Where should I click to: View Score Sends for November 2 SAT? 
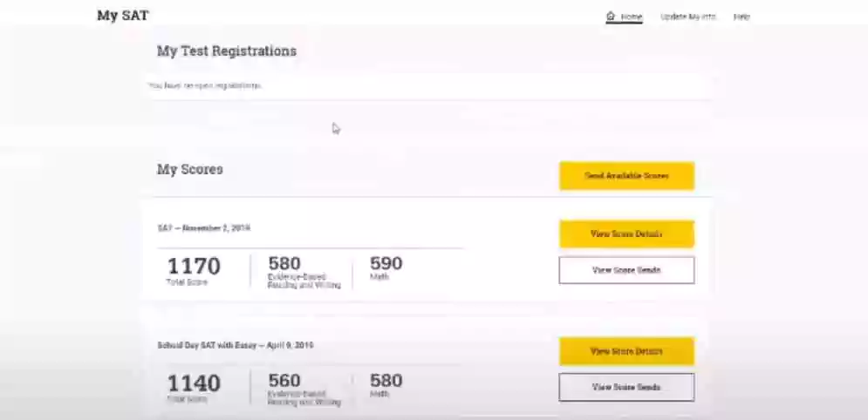point(626,270)
